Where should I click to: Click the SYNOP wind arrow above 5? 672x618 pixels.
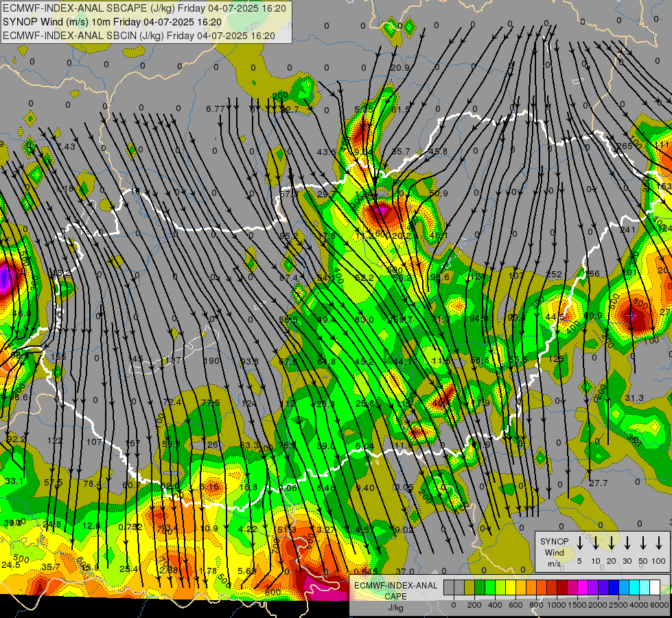pos(579,542)
